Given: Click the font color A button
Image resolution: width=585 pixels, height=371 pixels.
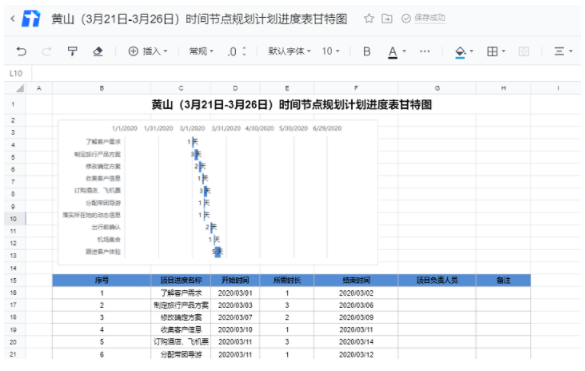Looking at the screenshot, I should click(392, 52).
